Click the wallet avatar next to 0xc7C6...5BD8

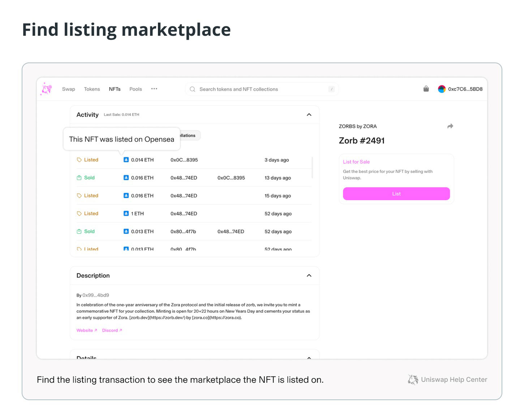pyautogui.click(x=442, y=89)
